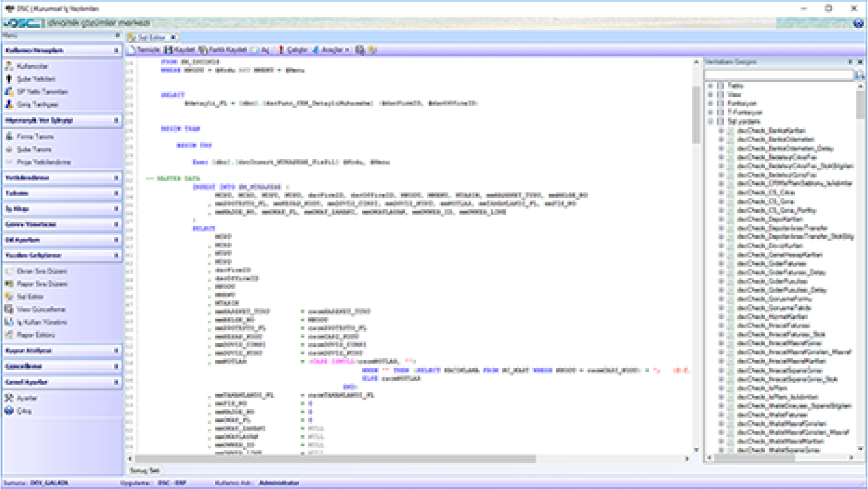Pin the Menu side panel
The image size is (868, 489).
pyautogui.click(x=117, y=36)
